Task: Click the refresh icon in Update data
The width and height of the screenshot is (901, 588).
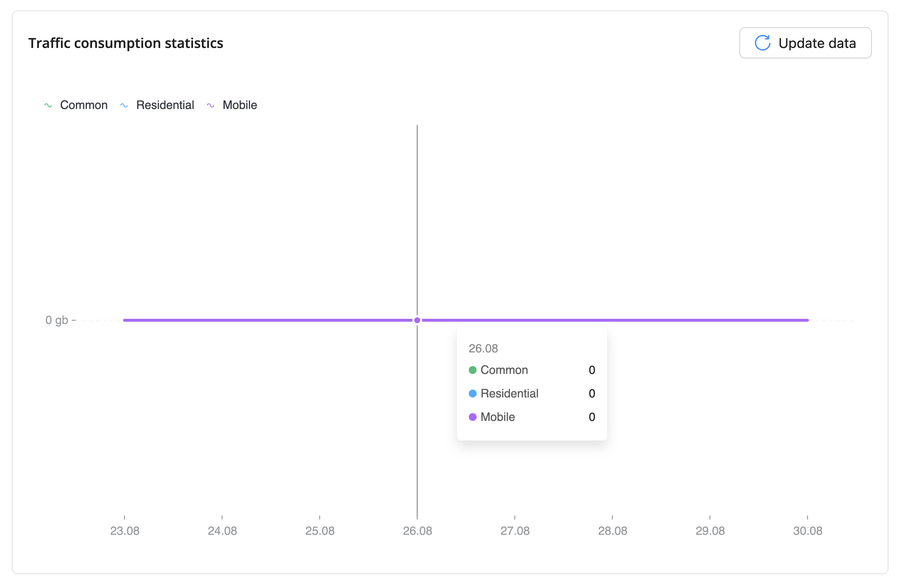Action: 762,43
